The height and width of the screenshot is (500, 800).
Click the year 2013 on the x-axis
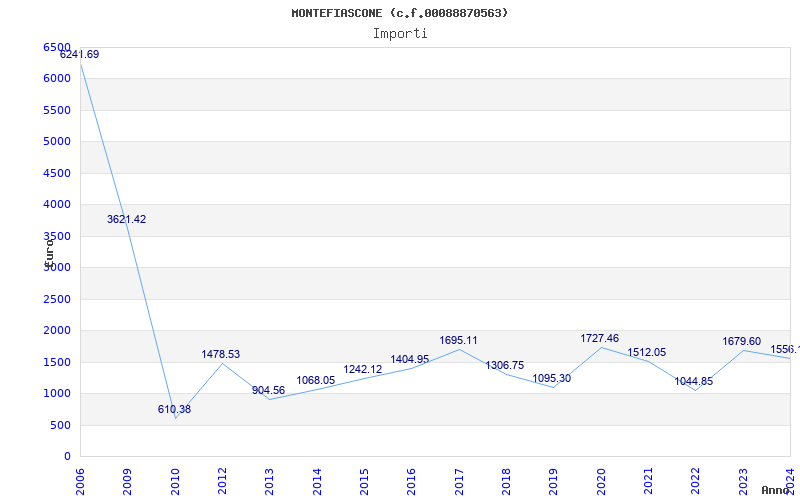(x=269, y=482)
